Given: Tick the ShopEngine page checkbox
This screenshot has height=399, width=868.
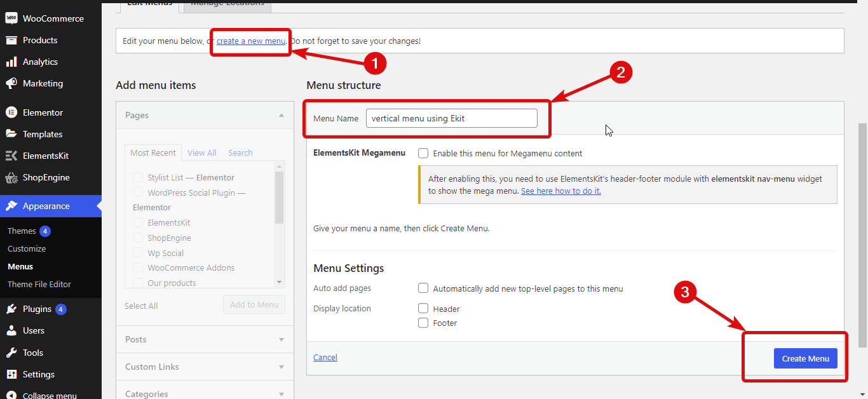Looking at the screenshot, I should [x=138, y=238].
